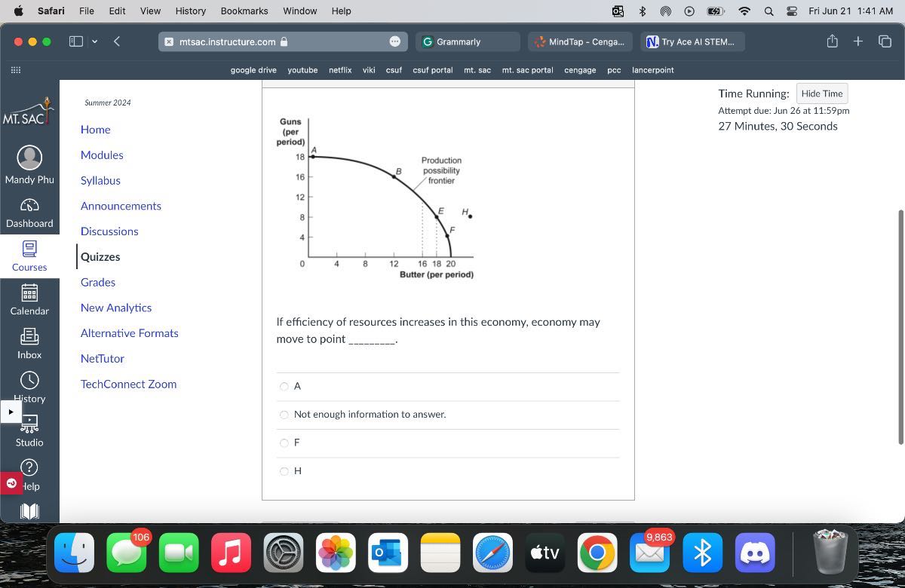The width and height of the screenshot is (905, 588).
Task: Open the Canvas Inbox
Action: (29, 341)
